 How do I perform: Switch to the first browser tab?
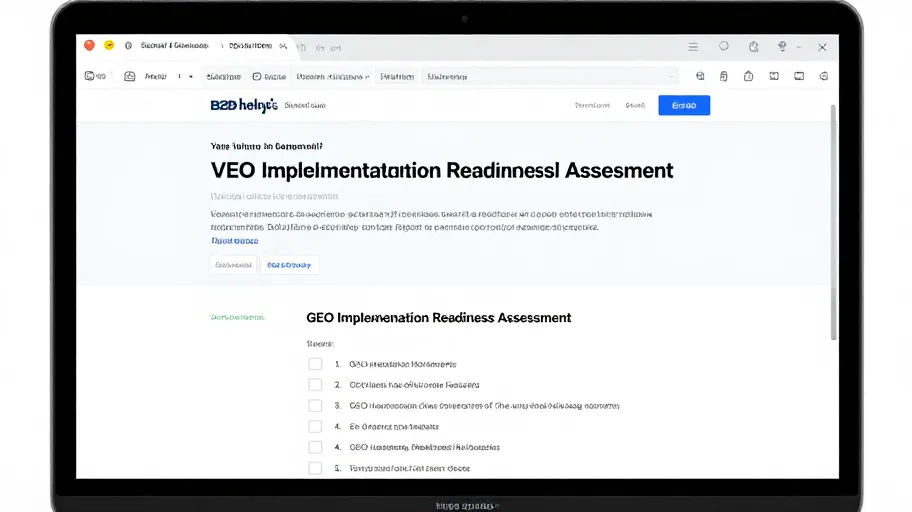point(174,45)
